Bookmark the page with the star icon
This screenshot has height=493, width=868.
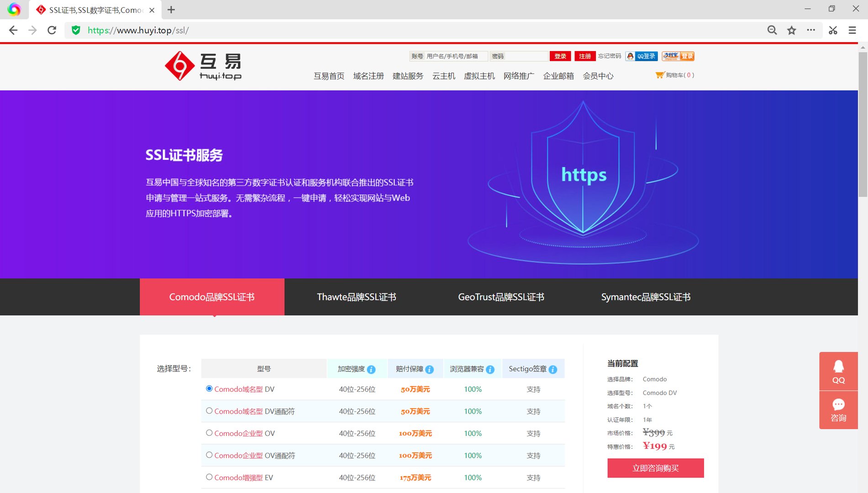tap(791, 30)
